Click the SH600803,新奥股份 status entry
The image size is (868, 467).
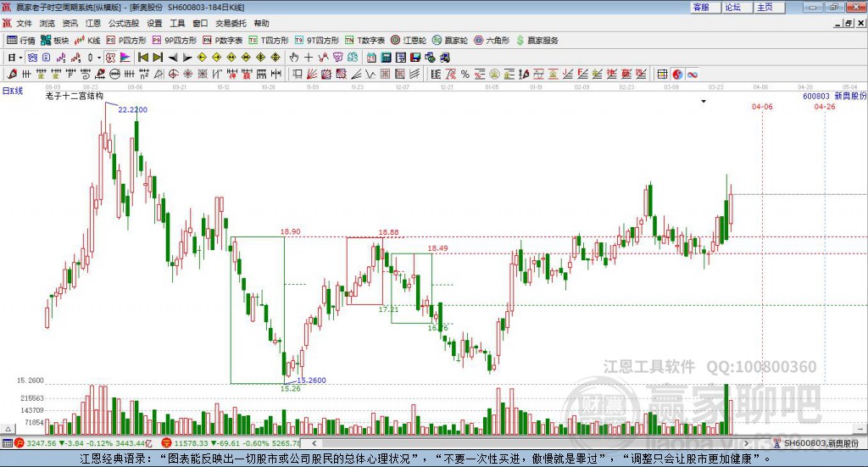pos(821,443)
